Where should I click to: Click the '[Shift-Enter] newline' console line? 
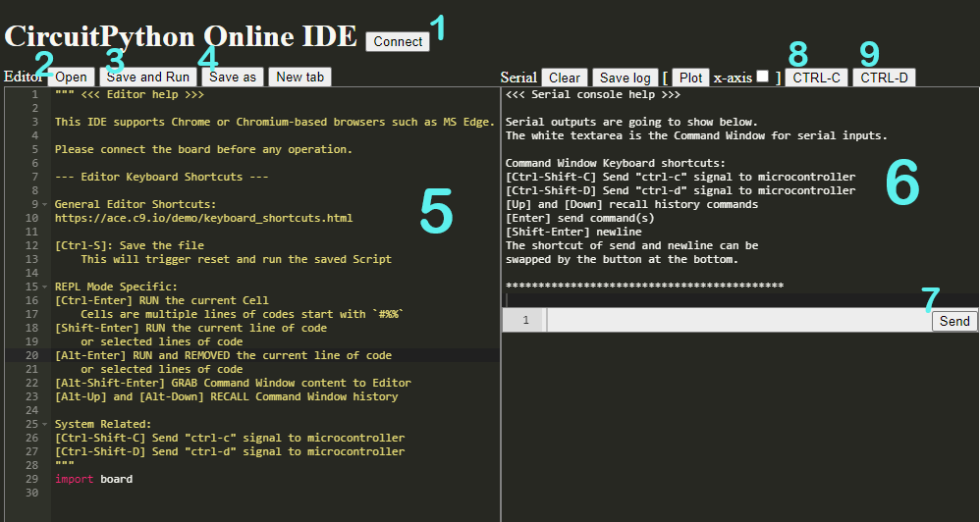pyautogui.click(x=573, y=232)
